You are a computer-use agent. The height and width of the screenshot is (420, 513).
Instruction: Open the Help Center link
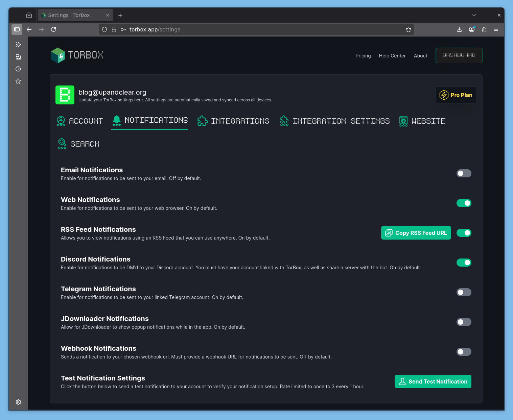coord(392,56)
